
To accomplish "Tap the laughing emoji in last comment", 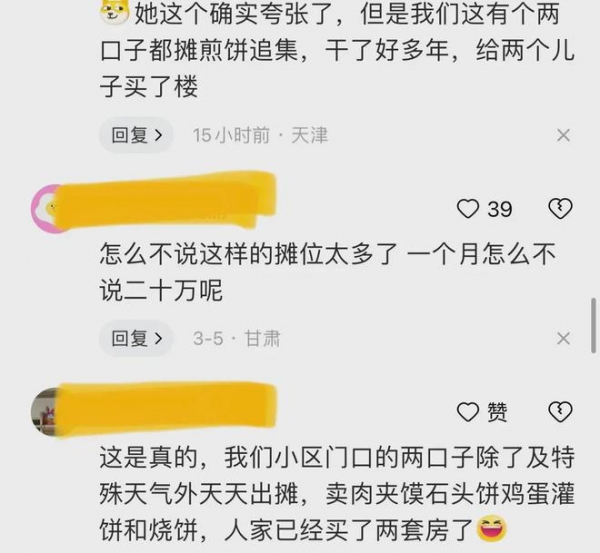I will pyautogui.click(x=492, y=529).
